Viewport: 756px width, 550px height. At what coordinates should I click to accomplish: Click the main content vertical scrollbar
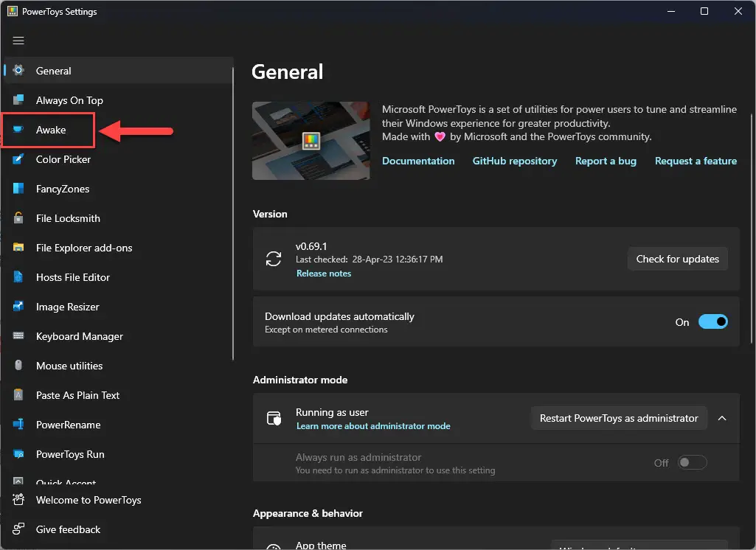point(752,229)
